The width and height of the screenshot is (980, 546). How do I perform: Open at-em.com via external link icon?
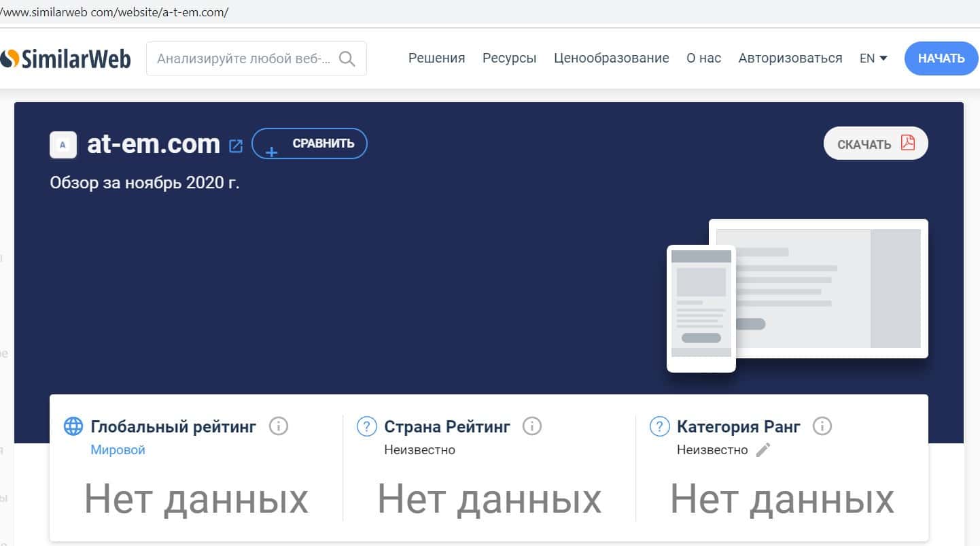236,146
